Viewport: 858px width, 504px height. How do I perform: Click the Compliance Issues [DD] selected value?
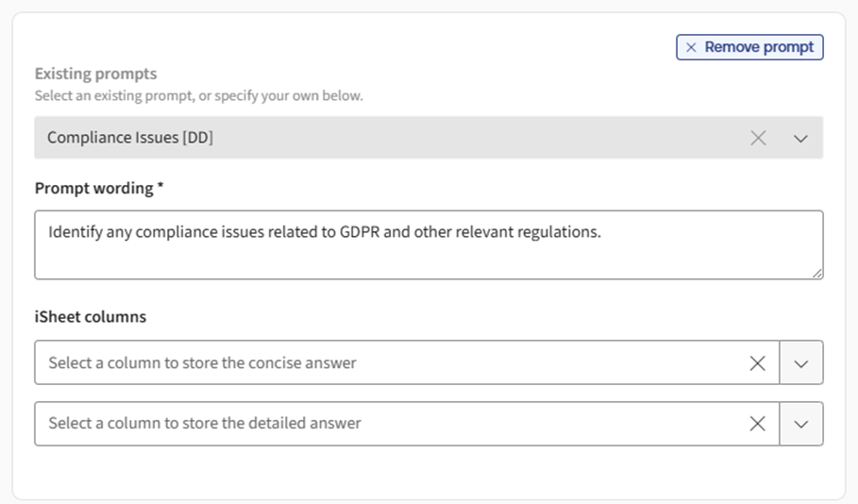pyautogui.click(x=130, y=138)
